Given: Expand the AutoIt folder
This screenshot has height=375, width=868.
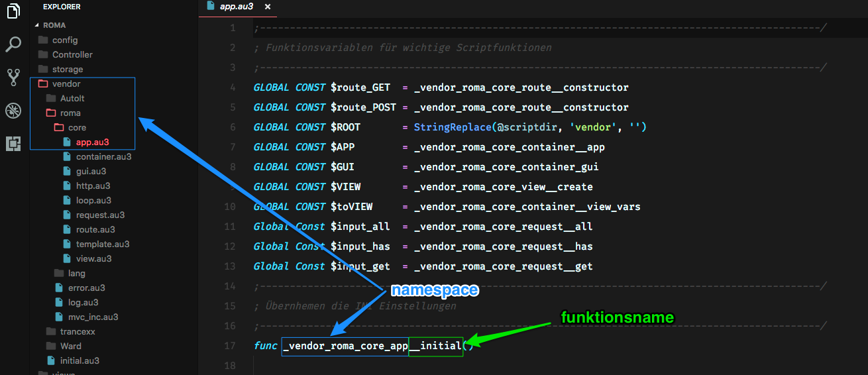Looking at the screenshot, I should pos(72,99).
